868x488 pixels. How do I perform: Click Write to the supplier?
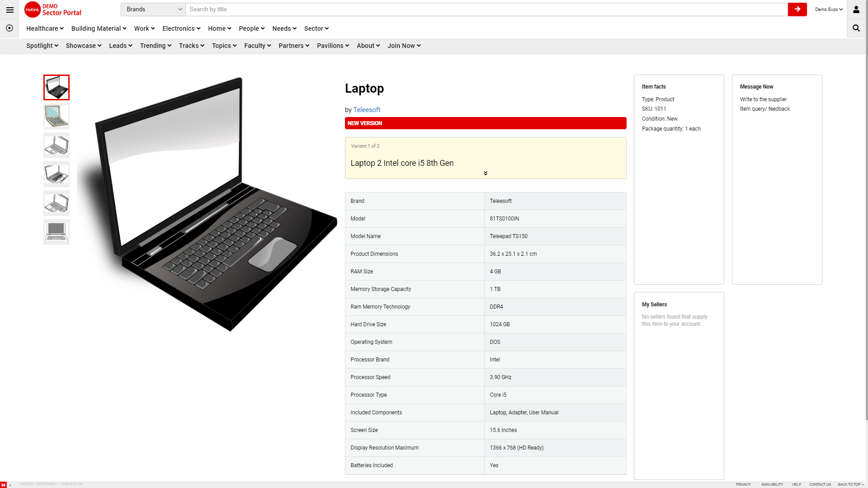[763, 99]
